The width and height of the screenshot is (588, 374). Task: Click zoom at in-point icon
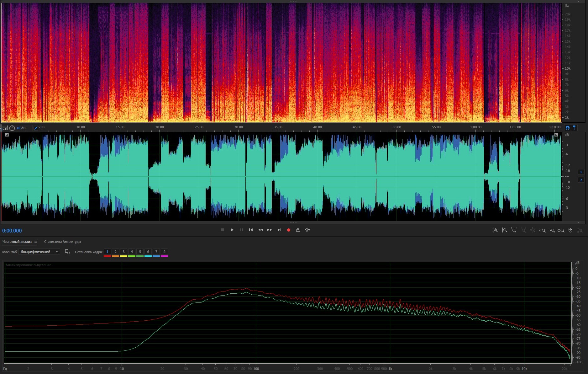click(x=542, y=230)
